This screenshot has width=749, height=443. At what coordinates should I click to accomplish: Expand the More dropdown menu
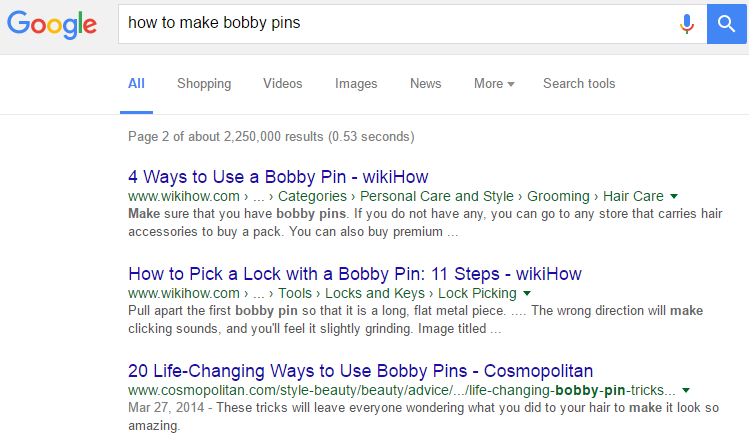coord(494,84)
